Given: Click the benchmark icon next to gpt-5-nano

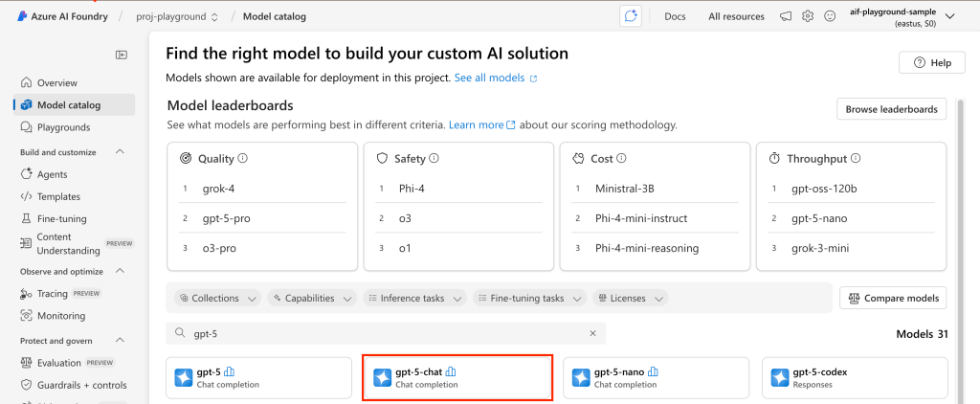Looking at the screenshot, I should coord(653,372).
